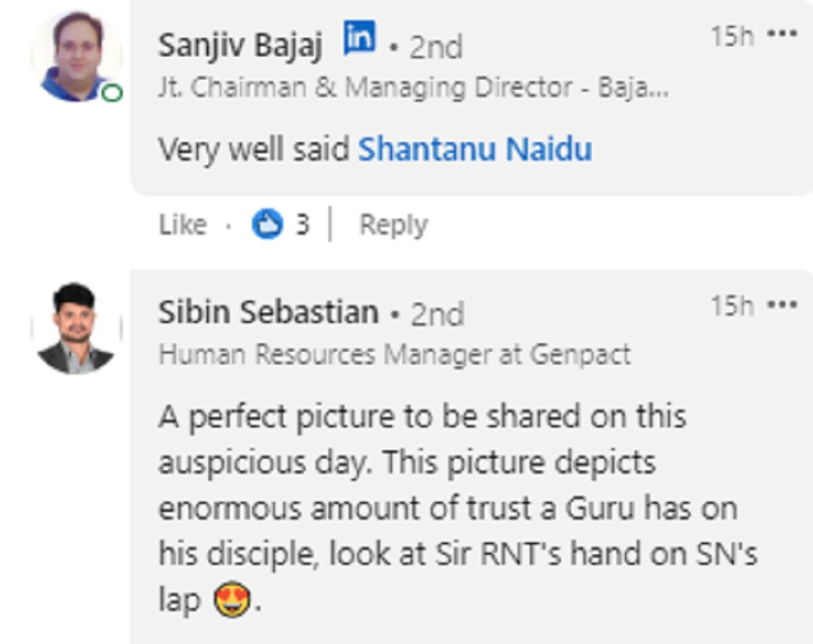The width and height of the screenshot is (813, 644).
Task: Click the blue like reaction icon
Action: click(x=267, y=225)
